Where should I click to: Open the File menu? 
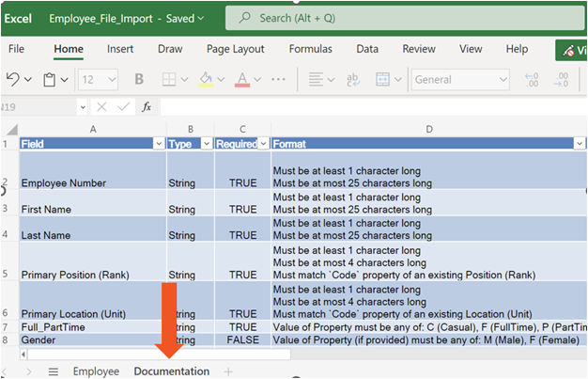[16, 49]
